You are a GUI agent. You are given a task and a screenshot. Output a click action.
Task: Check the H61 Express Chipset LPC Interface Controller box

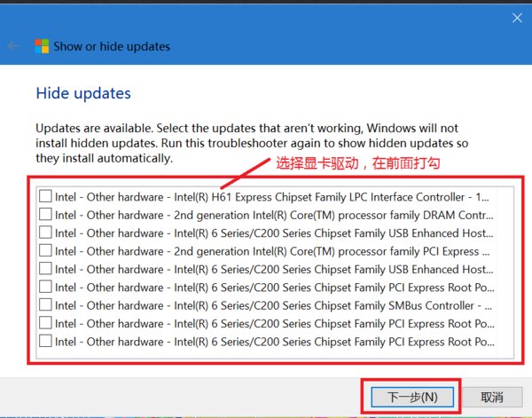45,196
